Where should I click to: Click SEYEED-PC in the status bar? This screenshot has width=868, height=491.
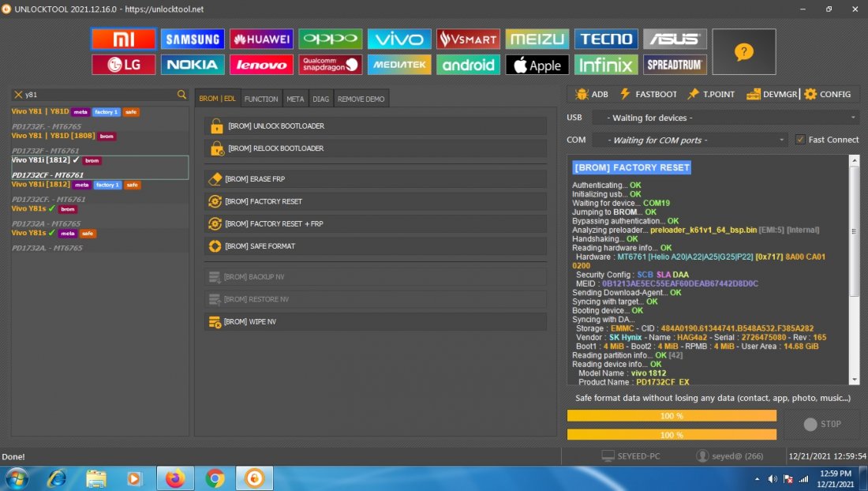(630, 456)
